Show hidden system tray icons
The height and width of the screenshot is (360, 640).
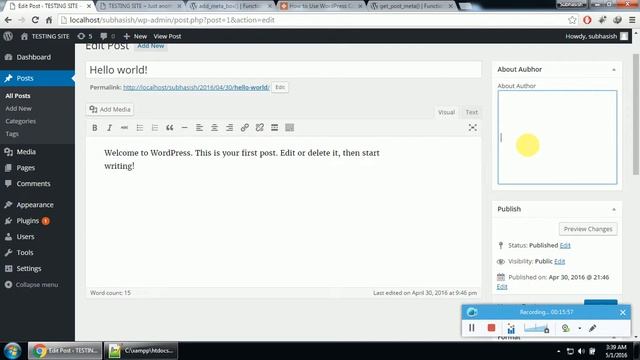click(558, 351)
